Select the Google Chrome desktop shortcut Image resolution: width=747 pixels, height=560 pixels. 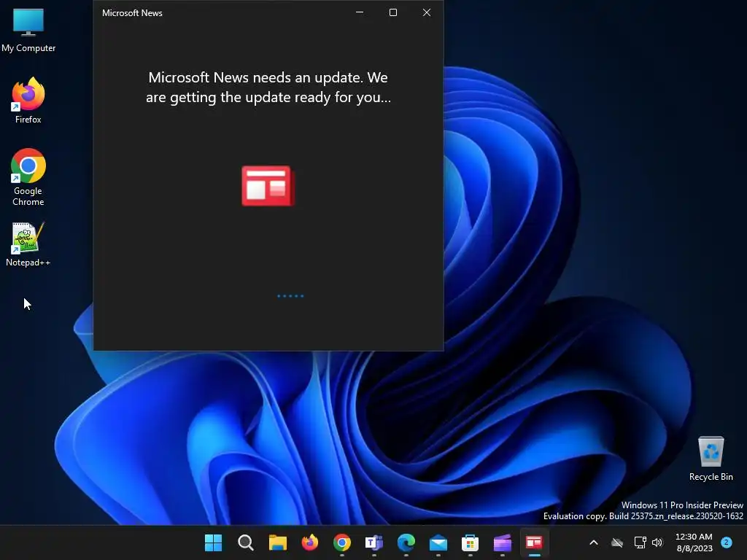(x=28, y=177)
